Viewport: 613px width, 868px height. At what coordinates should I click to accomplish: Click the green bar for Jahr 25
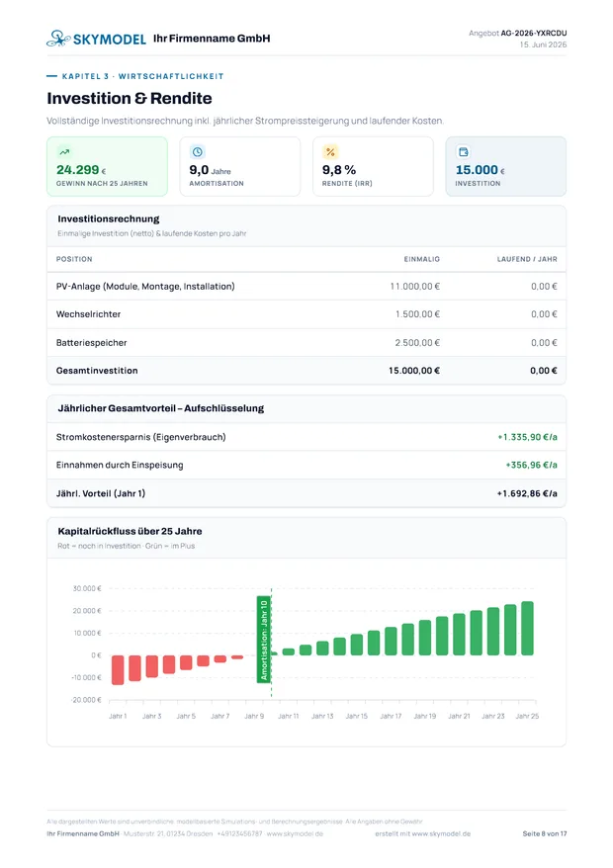tap(527, 629)
